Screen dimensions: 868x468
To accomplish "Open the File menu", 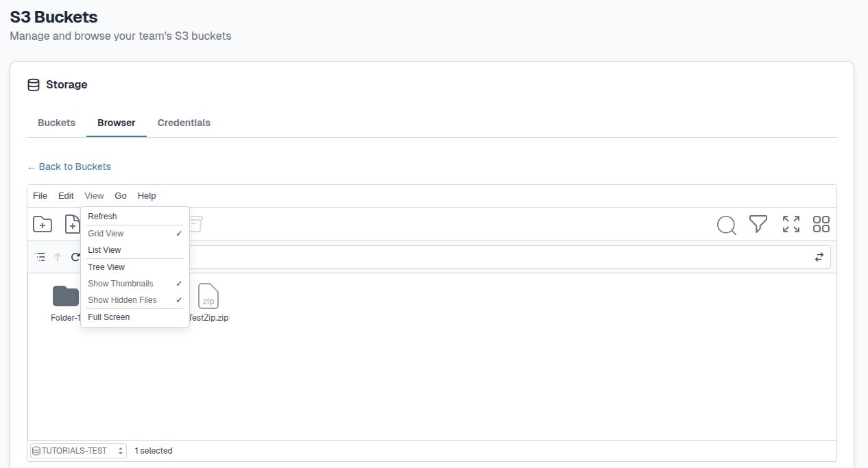I will click(40, 196).
